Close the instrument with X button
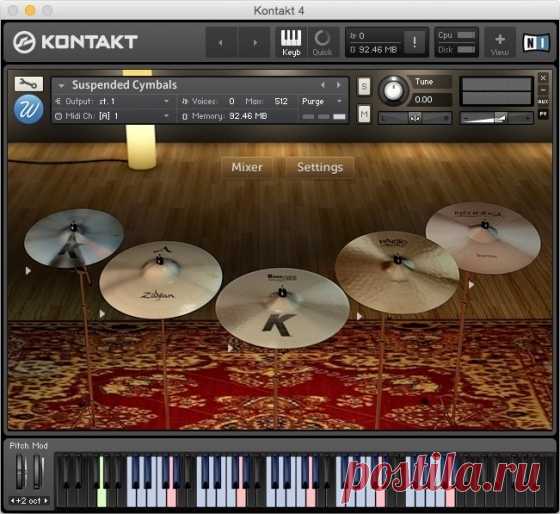Image resolution: width=560 pixels, height=514 pixels. [x=543, y=78]
